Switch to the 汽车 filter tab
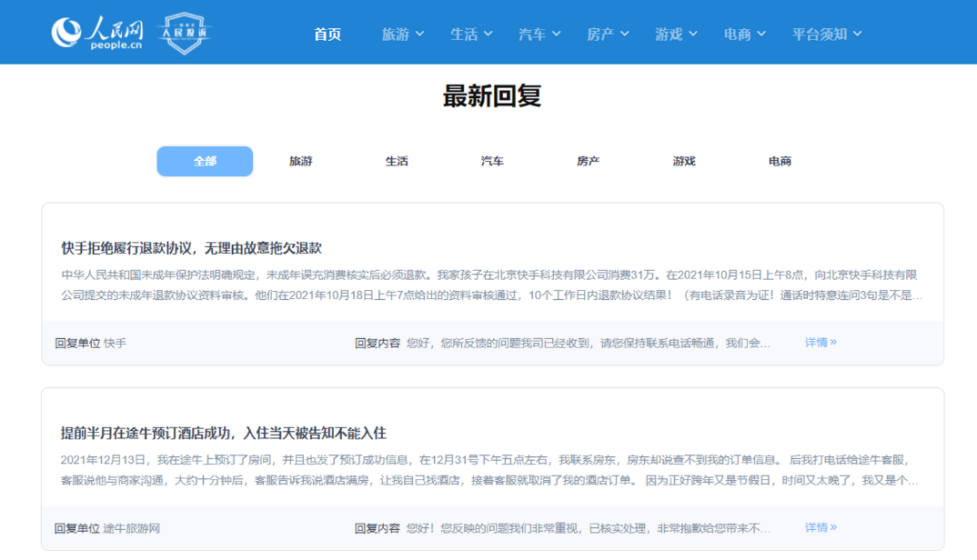Image resolution: width=977 pixels, height=560 pixels. click(x=492, y=161)
